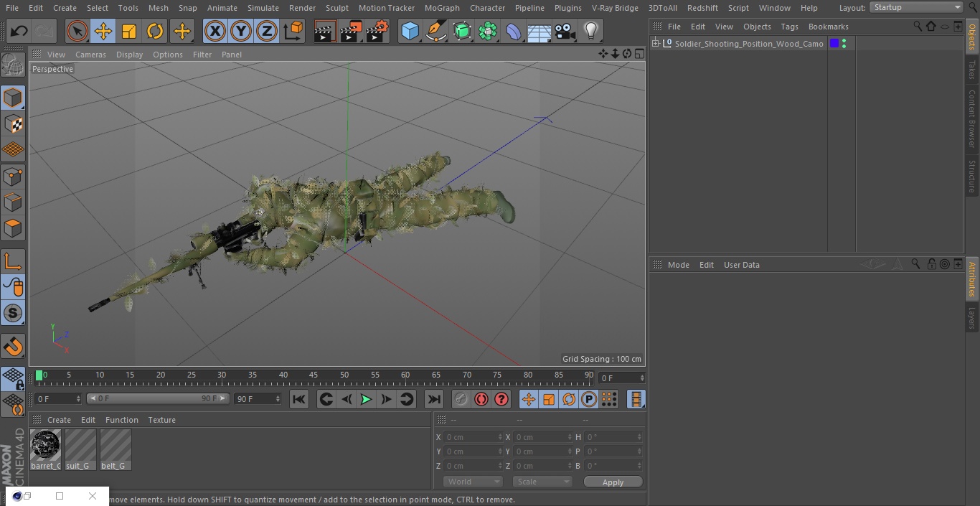The height and width of the screenshot is (506, 980).
Task: Render to Picture Viewer
Action: point(351,31)
